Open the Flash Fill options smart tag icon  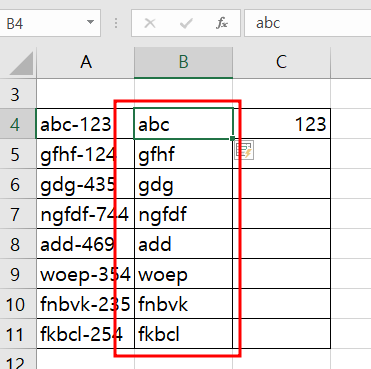pyautogui.click(x=244, y=150)
